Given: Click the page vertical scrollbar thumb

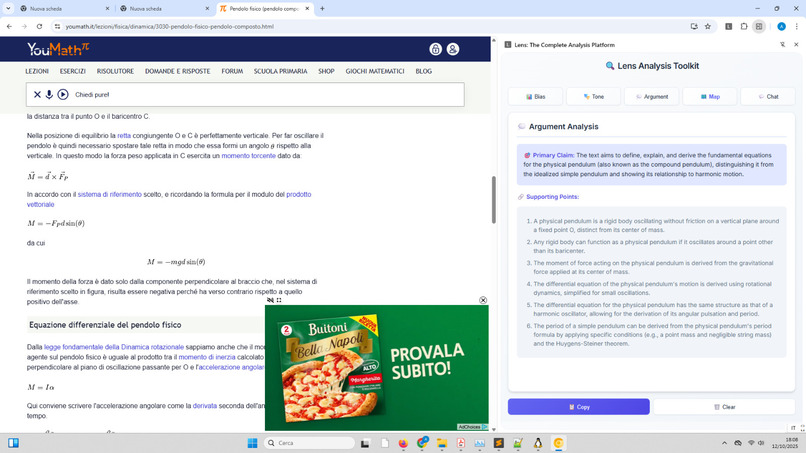Looking at the screenshot, I should click(x=493, y=200).
